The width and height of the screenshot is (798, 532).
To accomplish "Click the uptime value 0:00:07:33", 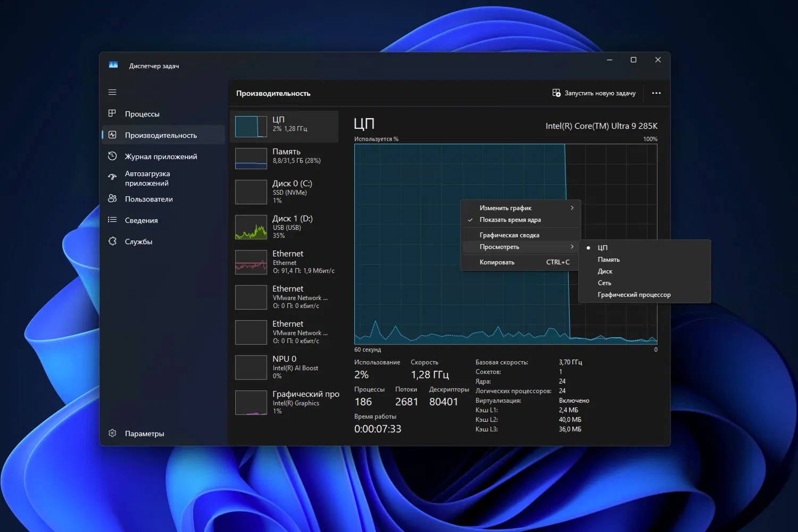I will (378, 429).
